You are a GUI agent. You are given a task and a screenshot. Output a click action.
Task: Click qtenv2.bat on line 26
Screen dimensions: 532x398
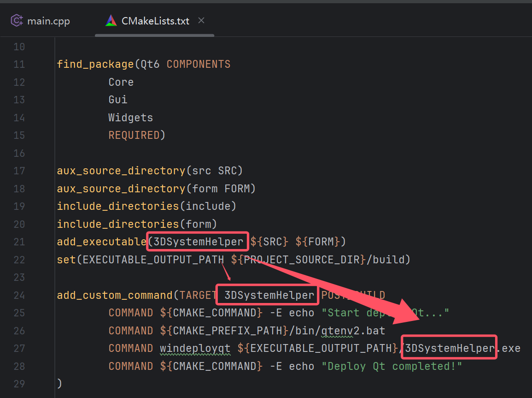(353, 331)
